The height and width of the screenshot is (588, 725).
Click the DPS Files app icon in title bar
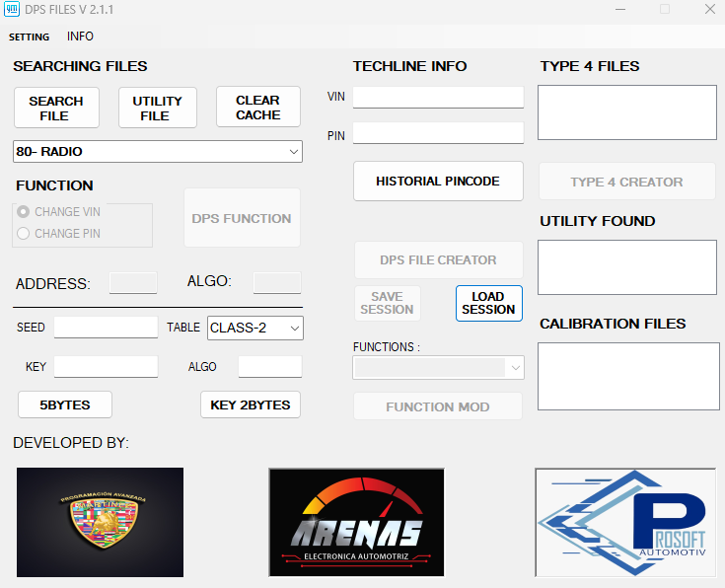coord(12,9)
